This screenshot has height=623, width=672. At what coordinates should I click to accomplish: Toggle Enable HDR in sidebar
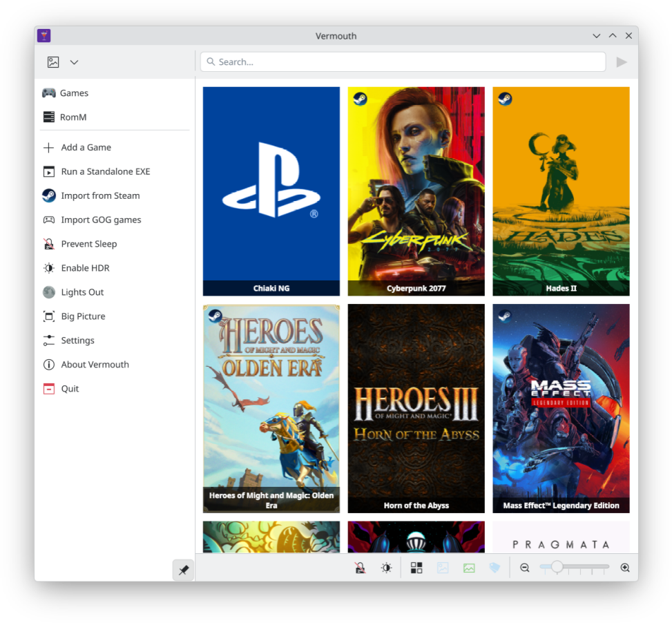(115, 268)
